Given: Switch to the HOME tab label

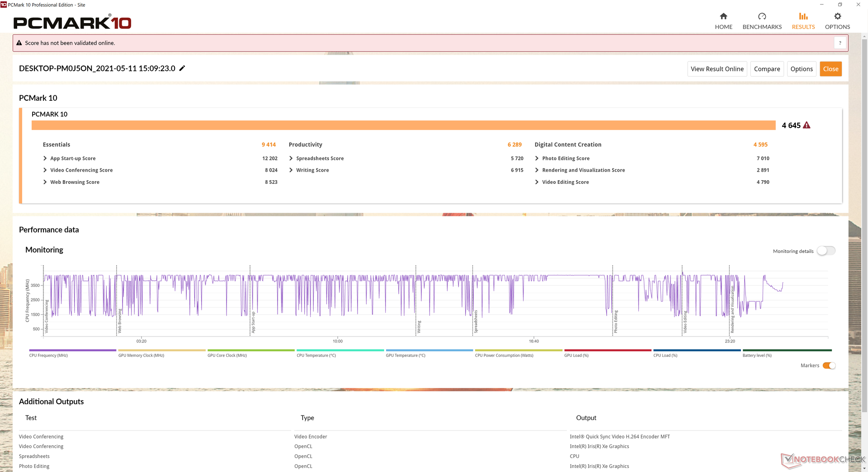Looking at the screenshot, I should point(723,27).
